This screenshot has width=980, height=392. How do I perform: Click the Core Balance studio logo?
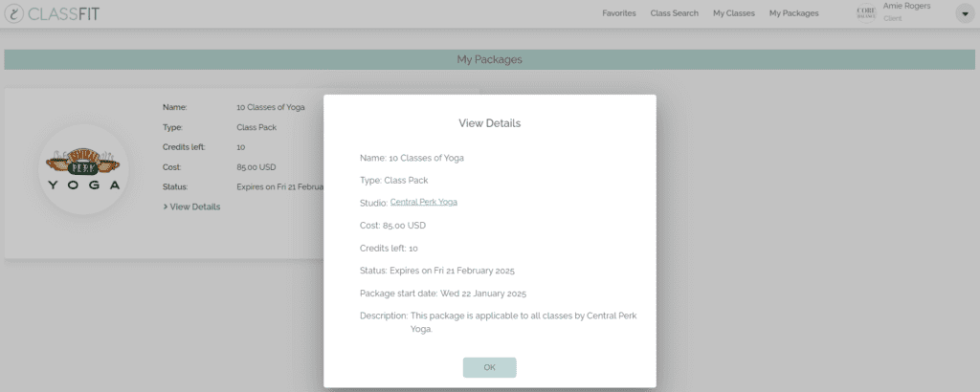point(865,12)
